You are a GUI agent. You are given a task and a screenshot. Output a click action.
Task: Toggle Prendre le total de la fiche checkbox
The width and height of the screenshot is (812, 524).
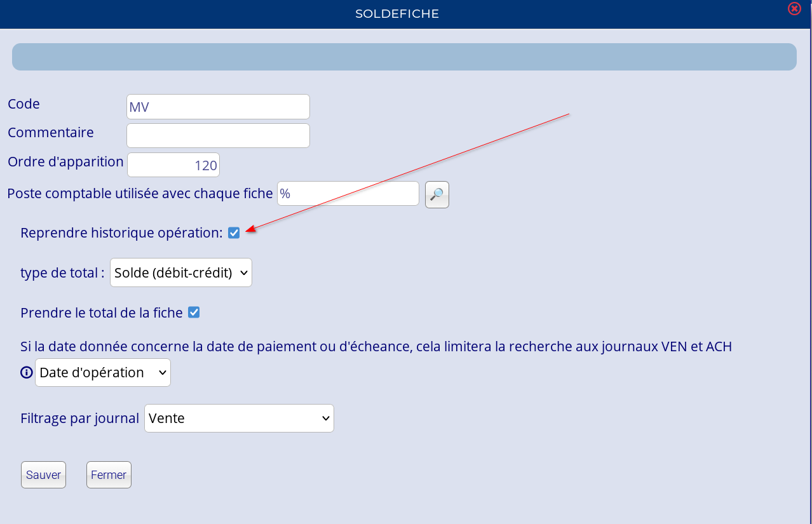click(x=194, y=312)
